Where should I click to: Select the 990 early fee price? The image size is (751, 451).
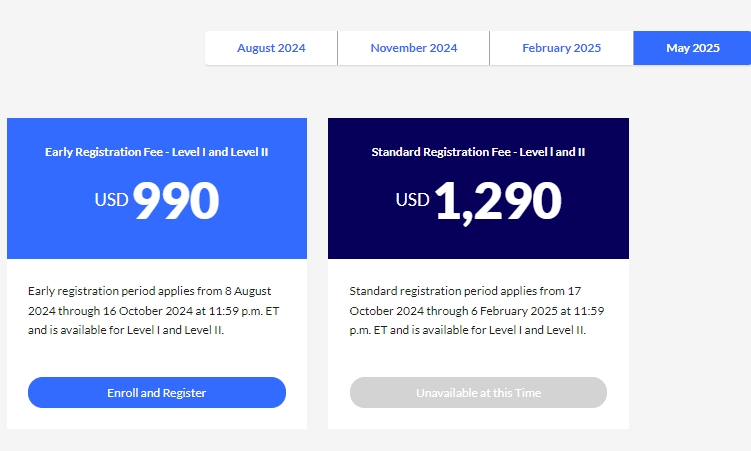click(176, 201)
